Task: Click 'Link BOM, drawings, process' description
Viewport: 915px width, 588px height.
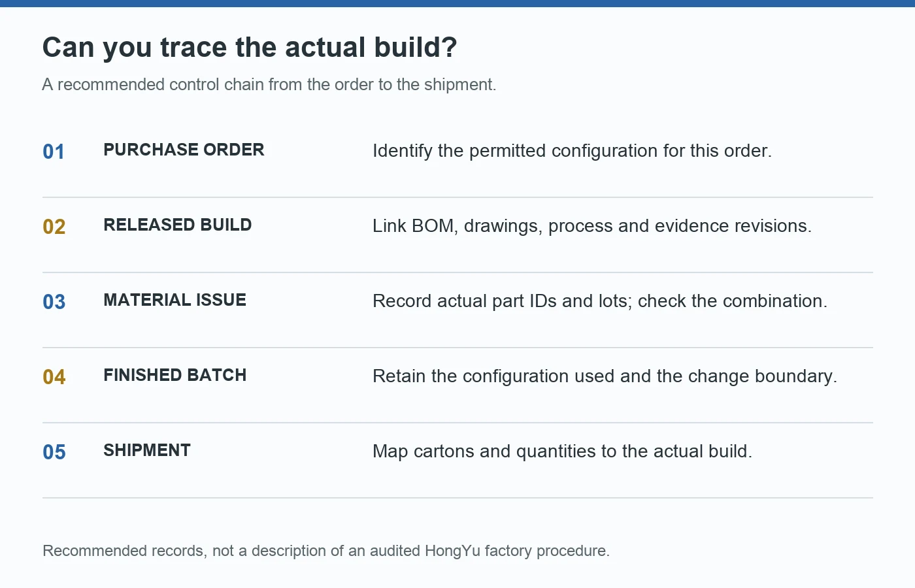Action: click(592, 226)
